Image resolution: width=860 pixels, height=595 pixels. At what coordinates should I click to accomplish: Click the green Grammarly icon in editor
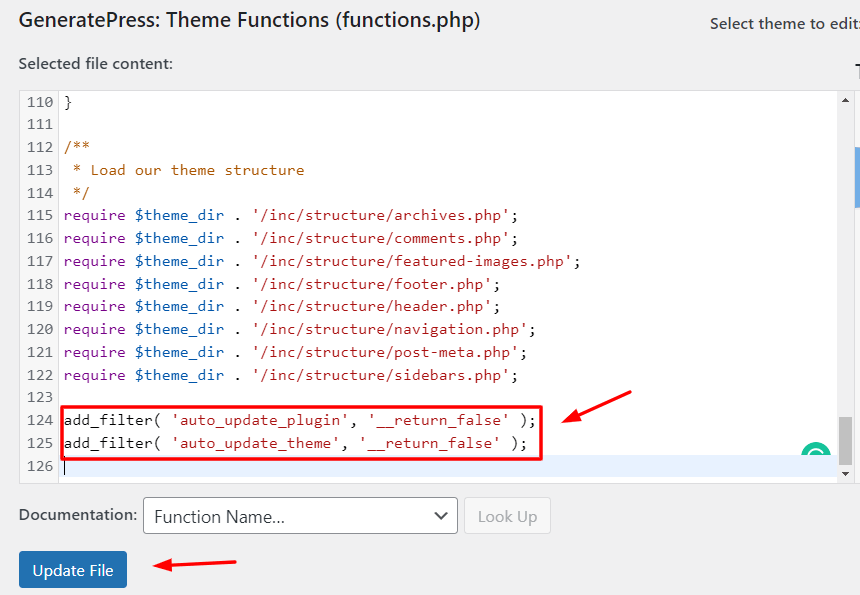pyautogui.click(x=816, y=449)
